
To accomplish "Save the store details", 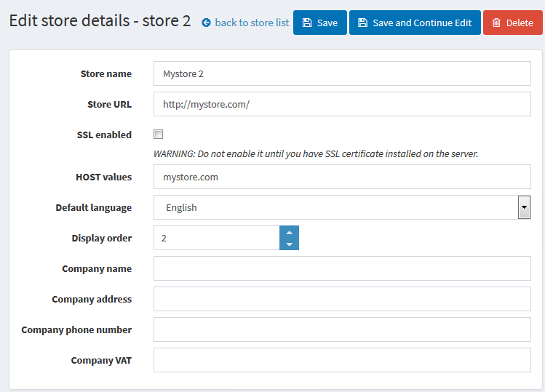I will click(x=319, y=23).
